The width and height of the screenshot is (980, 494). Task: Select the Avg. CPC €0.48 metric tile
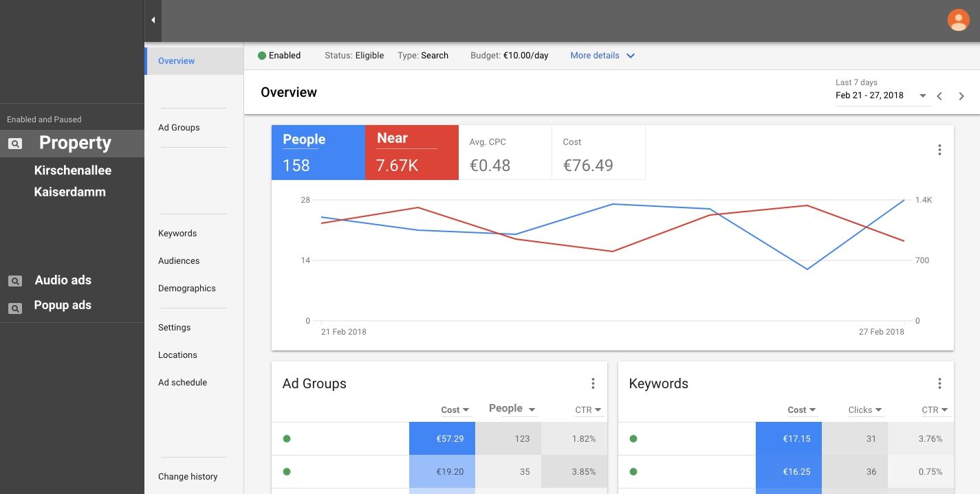[505, 153]
